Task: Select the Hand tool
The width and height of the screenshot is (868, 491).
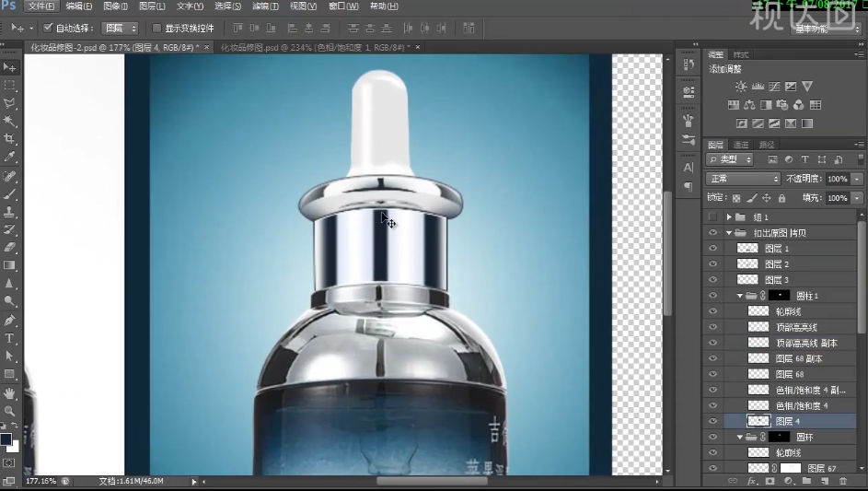Action: click(x=9, y=393)
